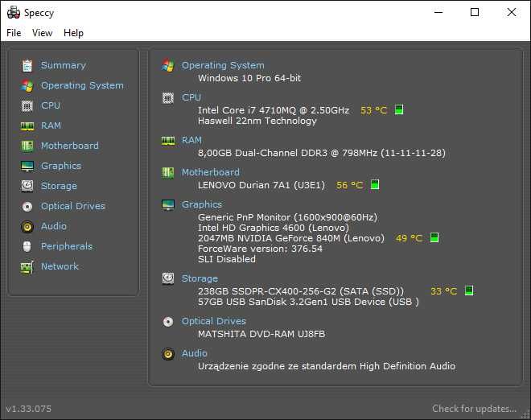
Task: Click the board icon beside Motherboard heading
Action: (x=168, y=173)
